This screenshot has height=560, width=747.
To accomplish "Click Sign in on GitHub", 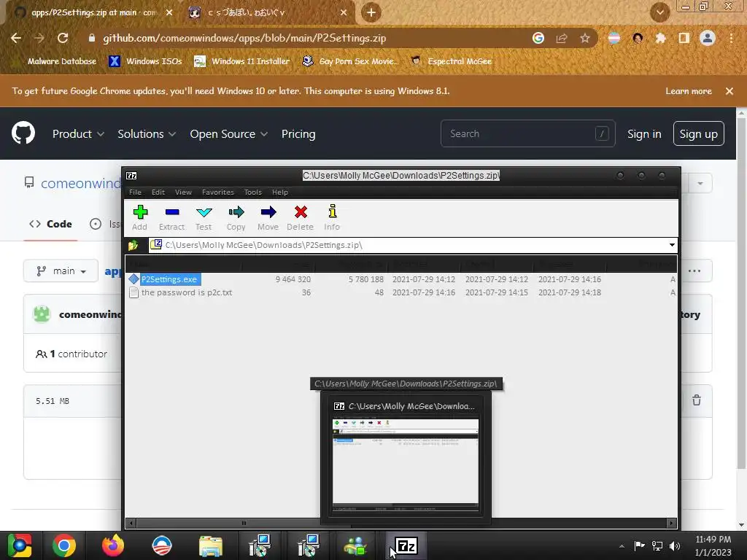I will (x=644, y=134).
